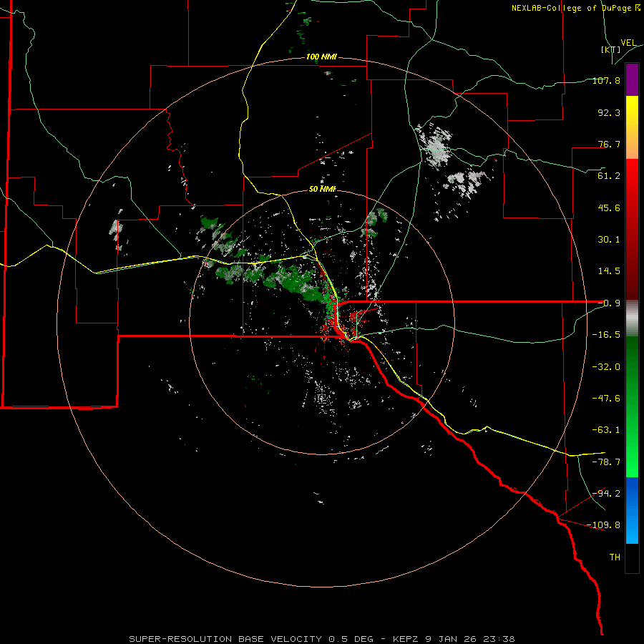Click the -32.0 velocity scale value
Viewport: 644px width, 644px height.
click(x=606, y=367)
